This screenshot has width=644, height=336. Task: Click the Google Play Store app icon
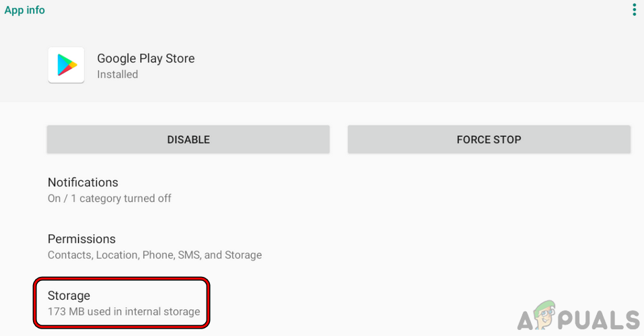(x=66, y=65)
